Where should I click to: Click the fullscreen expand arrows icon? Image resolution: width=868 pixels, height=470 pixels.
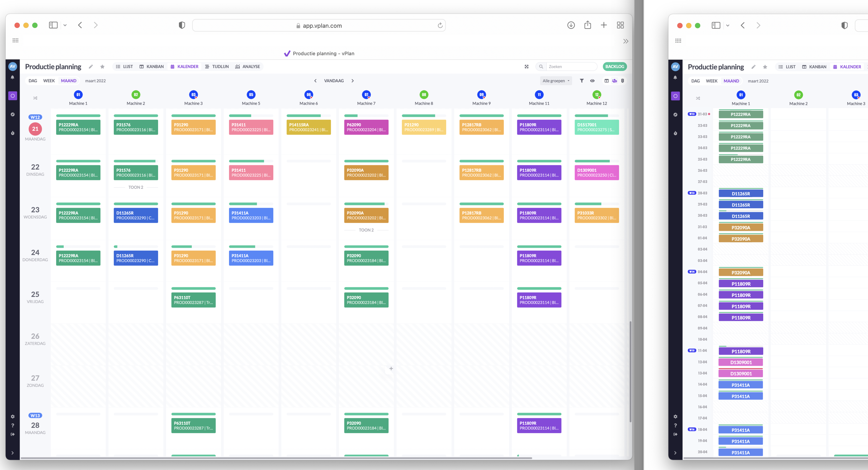point(527,67)
